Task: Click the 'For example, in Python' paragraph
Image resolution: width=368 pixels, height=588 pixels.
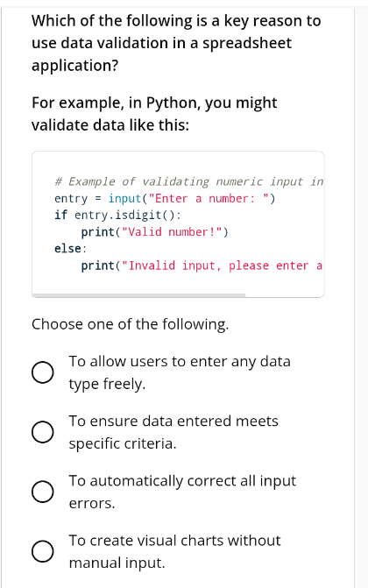Action: click(154, 114)
